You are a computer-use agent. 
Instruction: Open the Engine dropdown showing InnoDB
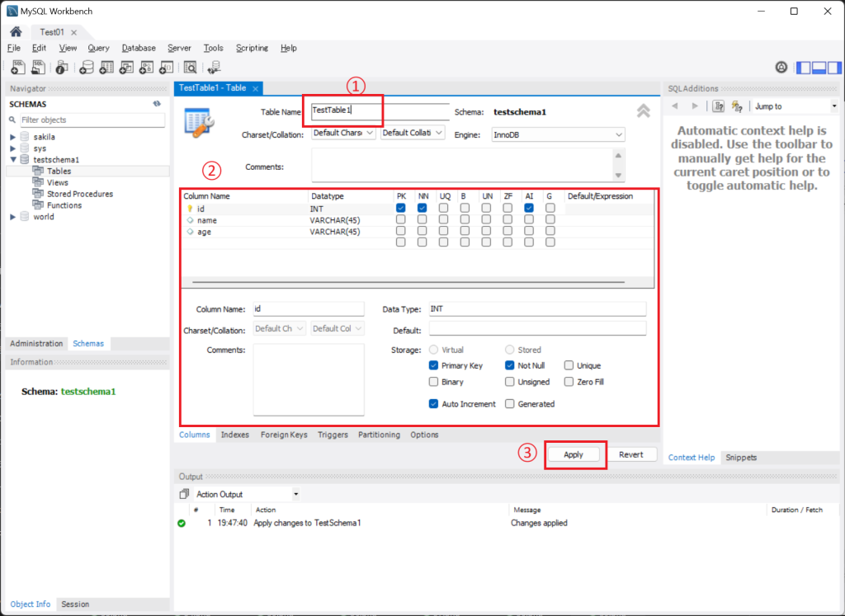[x=558, y=134]
